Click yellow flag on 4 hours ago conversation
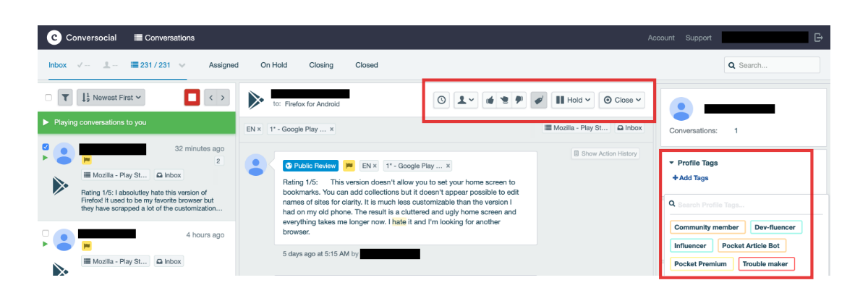Screen dimensions: 868x301 coord(86,246)
